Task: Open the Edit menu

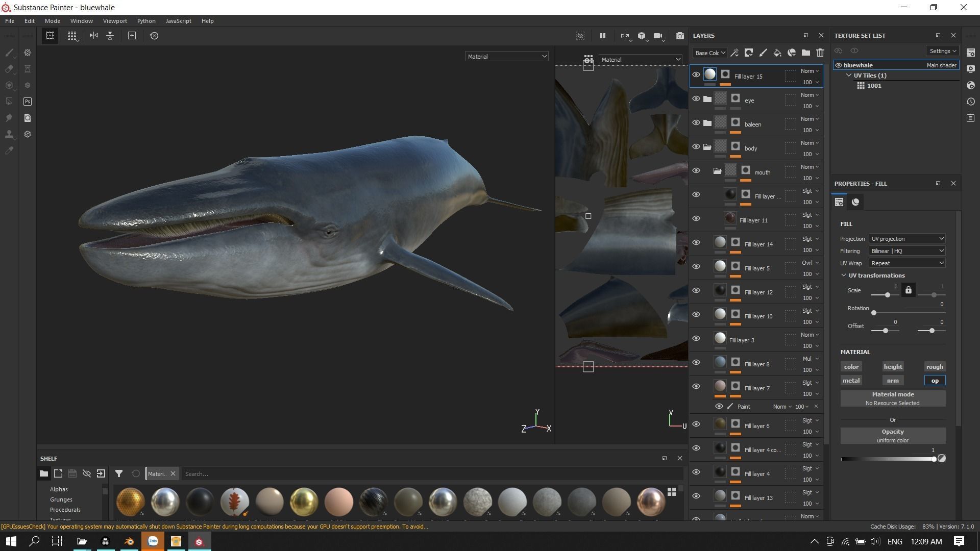Action: tap(30, 21)
